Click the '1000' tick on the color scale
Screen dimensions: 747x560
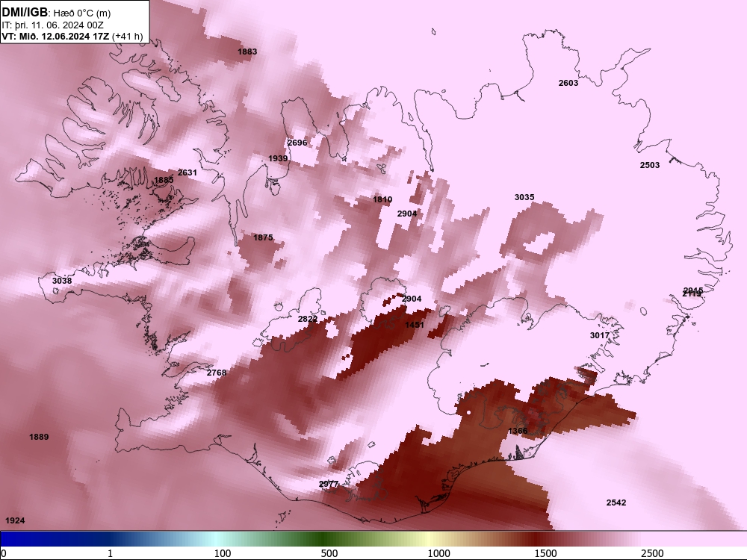438,553
